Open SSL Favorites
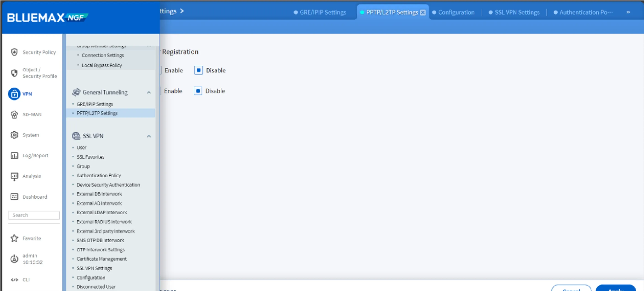The image size is (644, 291). coord(90,157)
